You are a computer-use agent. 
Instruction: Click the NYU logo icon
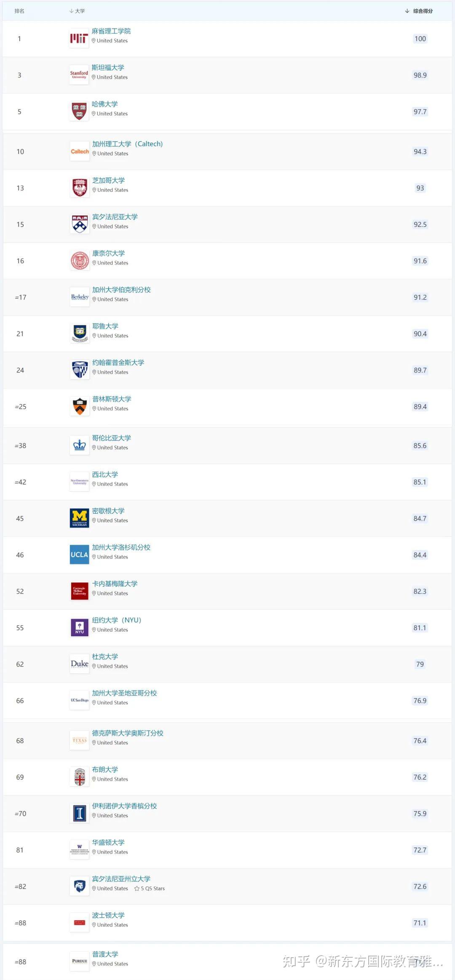79,627
